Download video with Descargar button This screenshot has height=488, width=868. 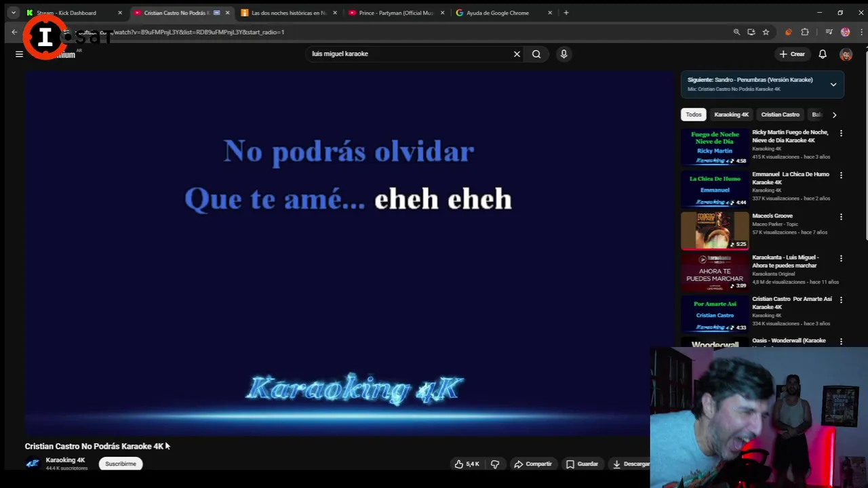[631, 464]
